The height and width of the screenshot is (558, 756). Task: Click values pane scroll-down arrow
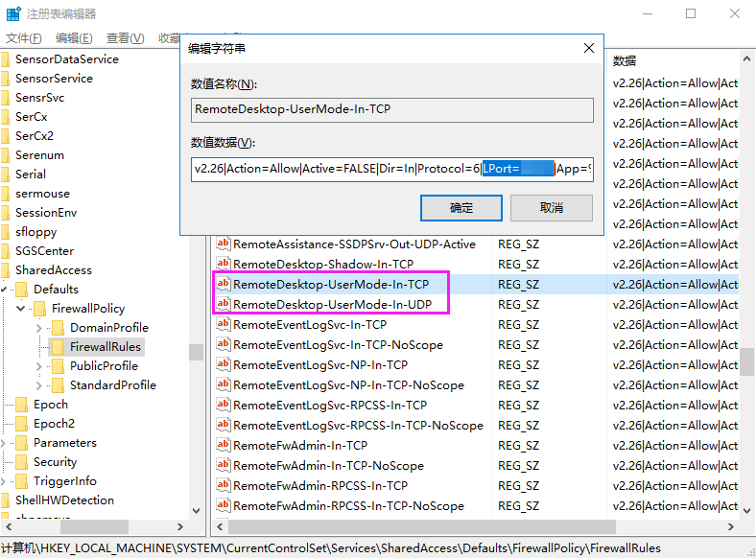tap(746, 510)
